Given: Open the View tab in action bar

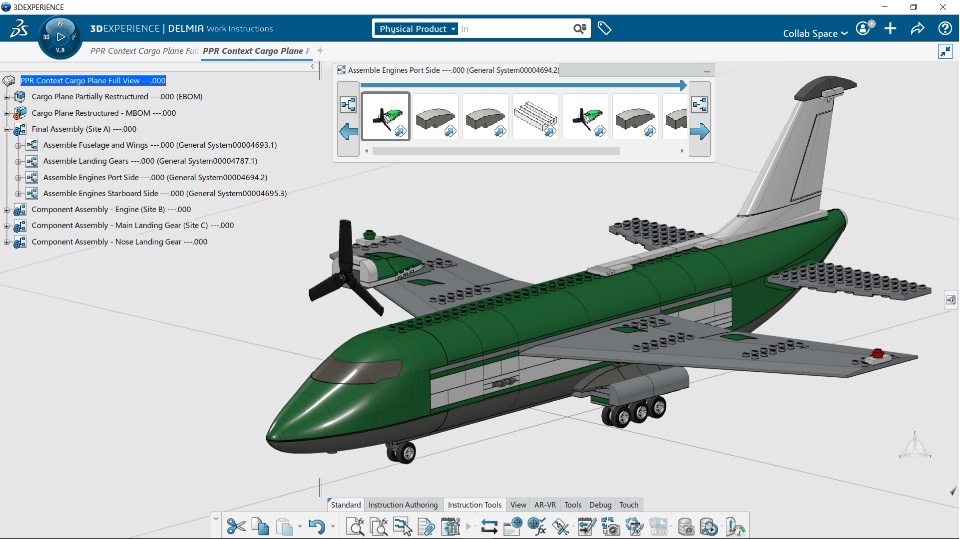Looking at the screenshot, I should coord(518,505).
